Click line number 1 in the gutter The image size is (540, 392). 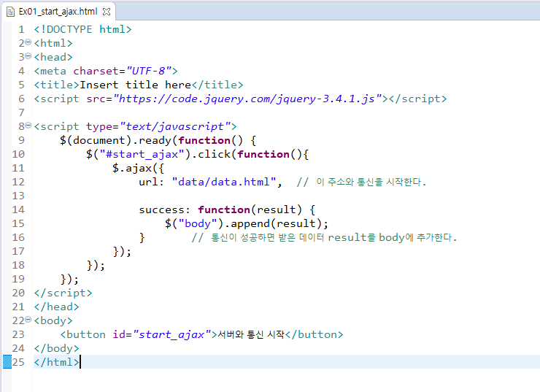21,29
